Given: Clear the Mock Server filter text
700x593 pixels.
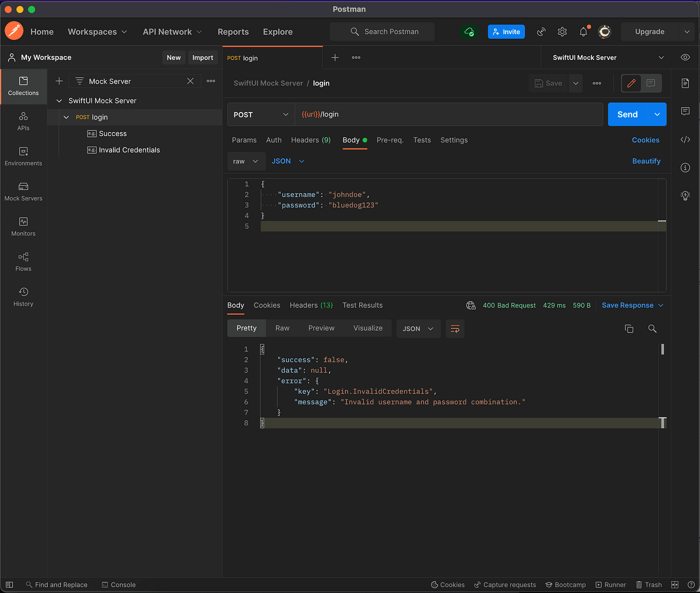Looking at the screenshot, I should tap(190, 81).
